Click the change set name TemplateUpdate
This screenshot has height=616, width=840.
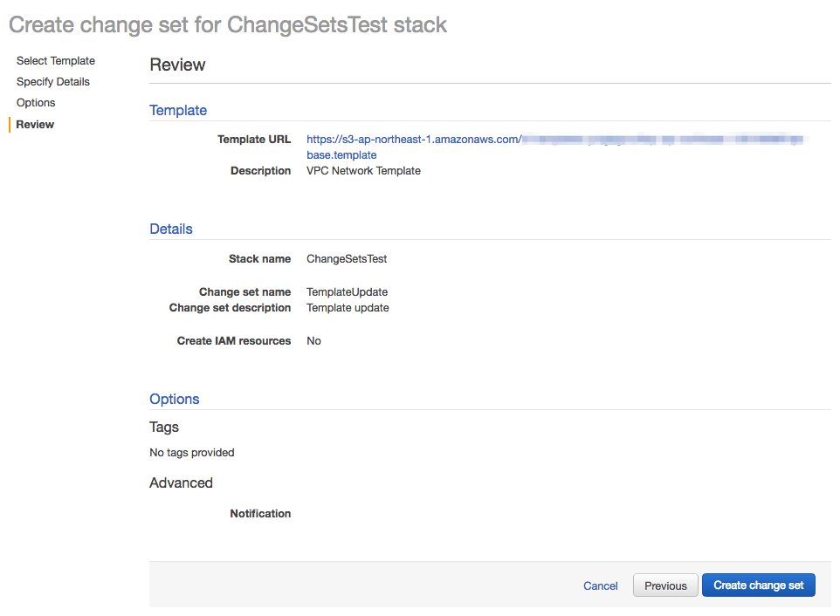point(347,291)
